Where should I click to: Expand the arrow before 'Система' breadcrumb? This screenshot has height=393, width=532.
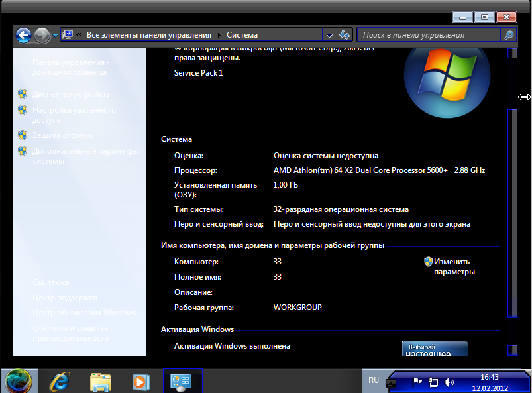[x=219, y=35]
